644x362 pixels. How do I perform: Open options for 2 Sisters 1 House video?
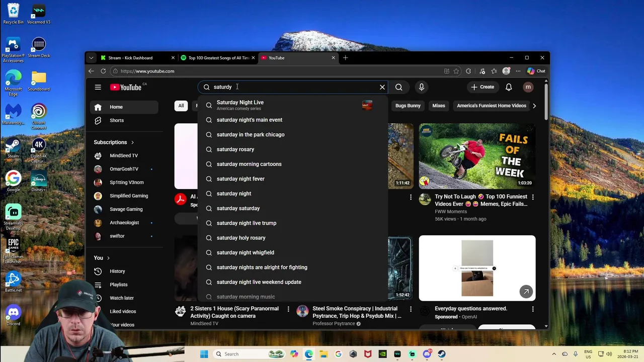click(x=288, y=309)
